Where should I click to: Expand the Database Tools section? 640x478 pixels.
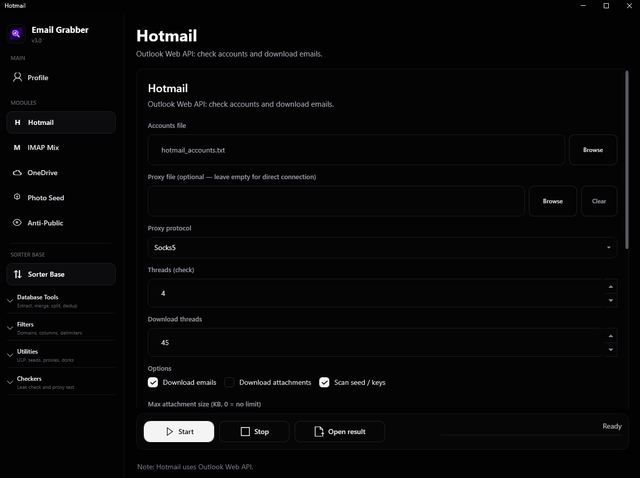coord(60,301)
